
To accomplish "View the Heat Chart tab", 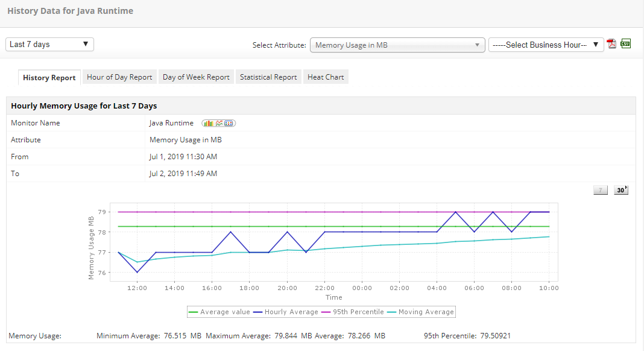I will pos(326,77).
